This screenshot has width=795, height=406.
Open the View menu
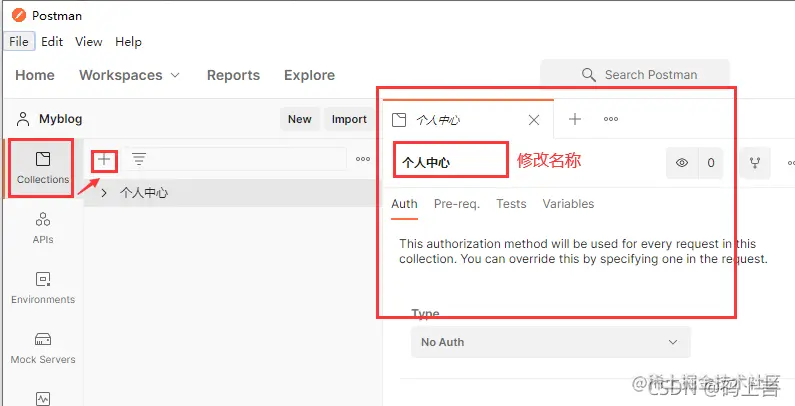(x=89, y=42)
